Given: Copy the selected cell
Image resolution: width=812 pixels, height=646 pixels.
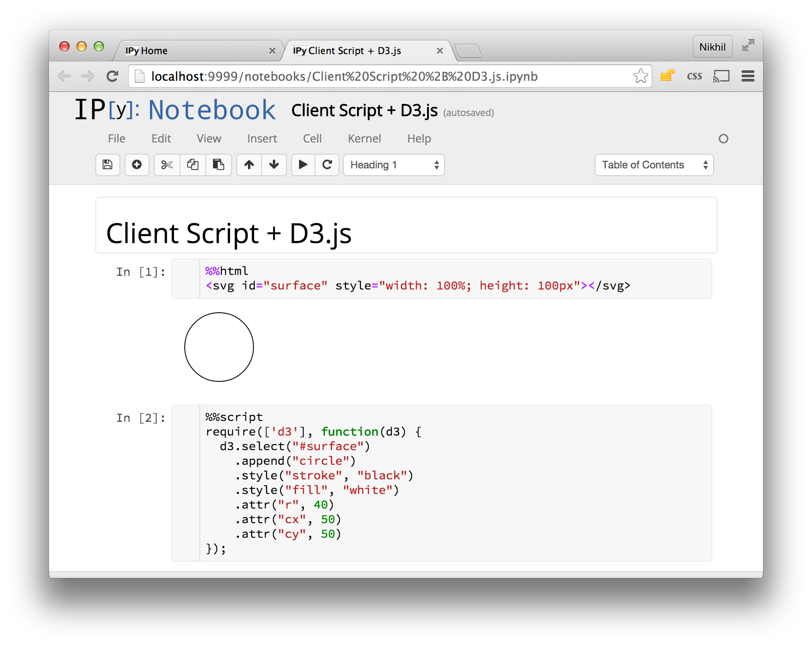Looking at the screenshot, I should tap(192, 165).
